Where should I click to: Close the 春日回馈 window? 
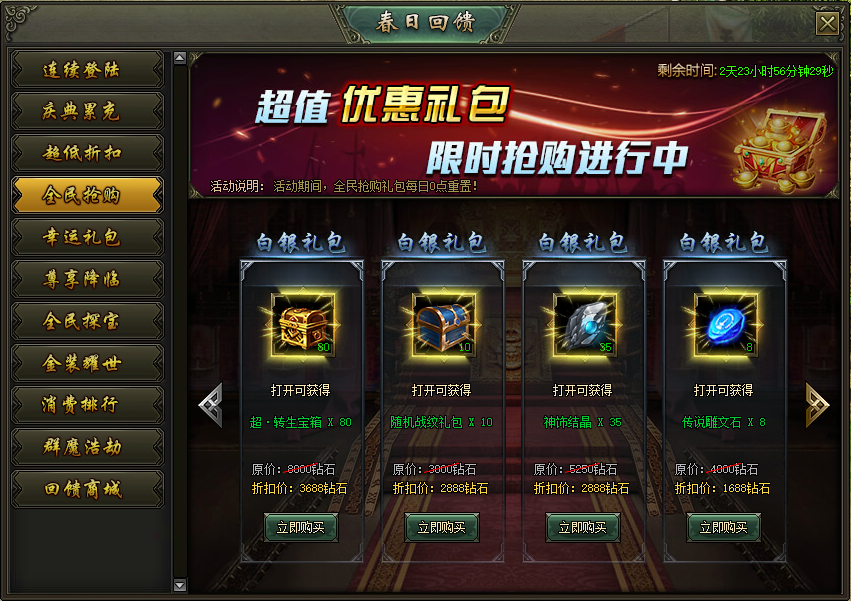(828, 24)
